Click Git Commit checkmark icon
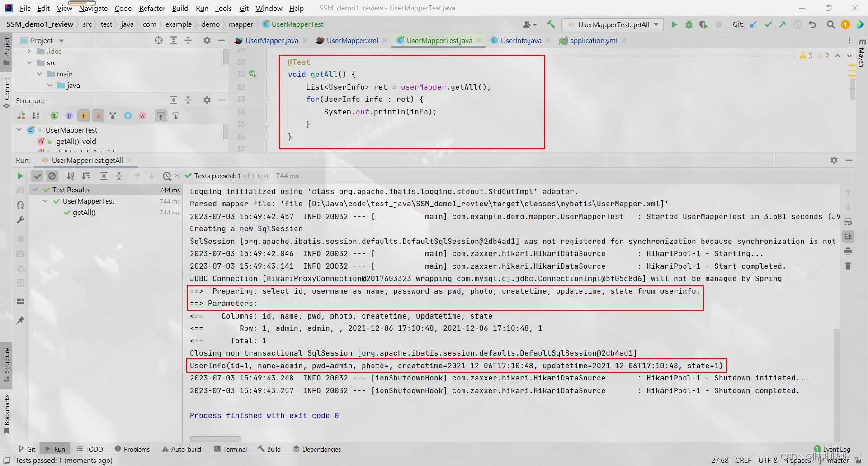This screenshot has height=466, width=868. click(x=768, y=24)
